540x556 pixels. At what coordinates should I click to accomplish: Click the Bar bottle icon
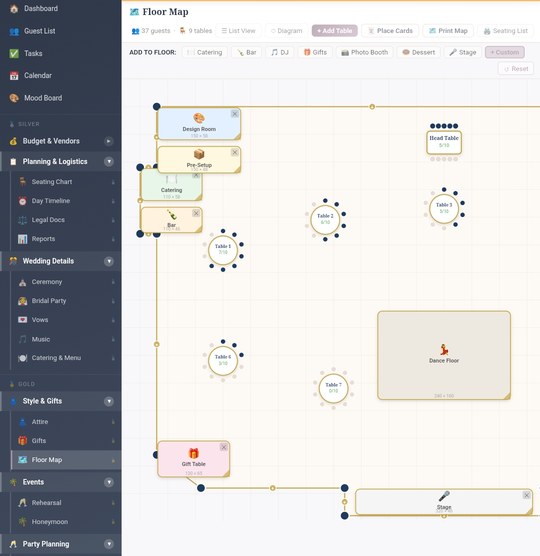(x=172, y=215)
